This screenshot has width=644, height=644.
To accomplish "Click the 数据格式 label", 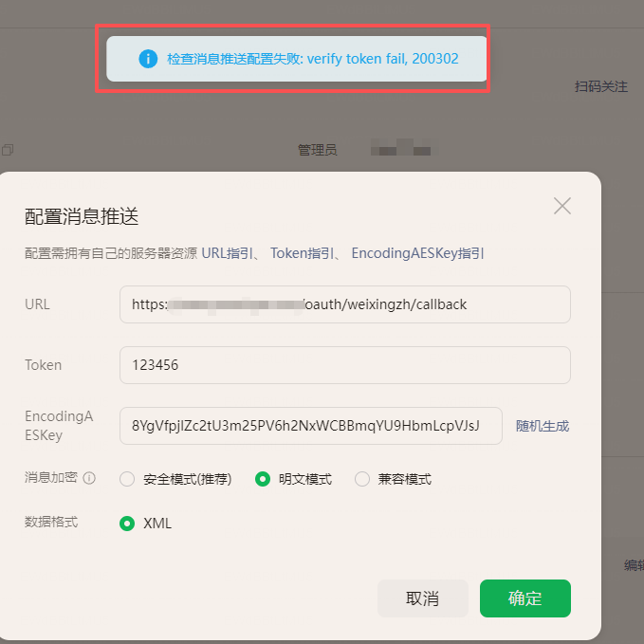I will coord(51,522).
